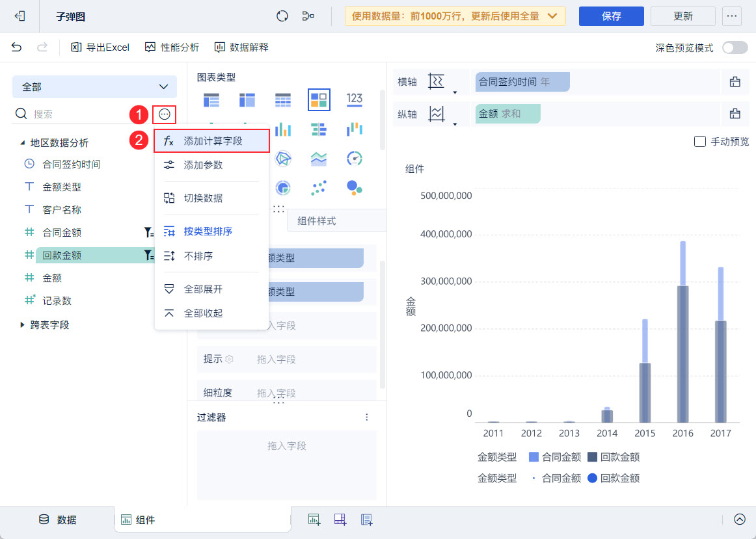Choose the area chart icon
This screenshot has width=756, height=539.
pyautogui.click(x=319, y=159)
